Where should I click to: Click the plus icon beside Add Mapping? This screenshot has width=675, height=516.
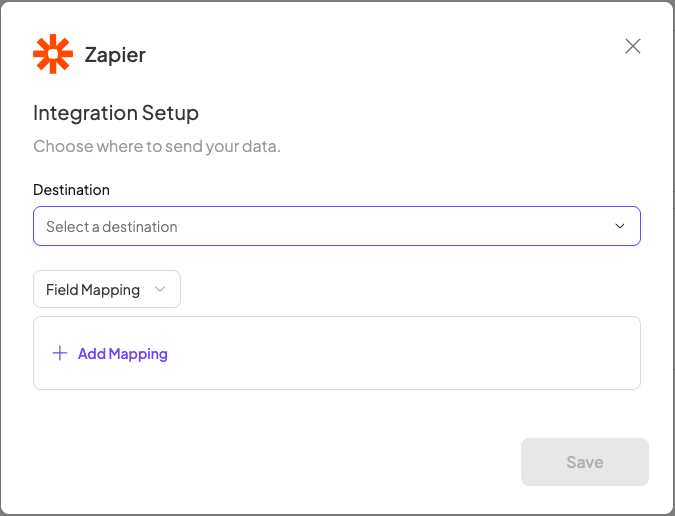[x=60, y=353]
